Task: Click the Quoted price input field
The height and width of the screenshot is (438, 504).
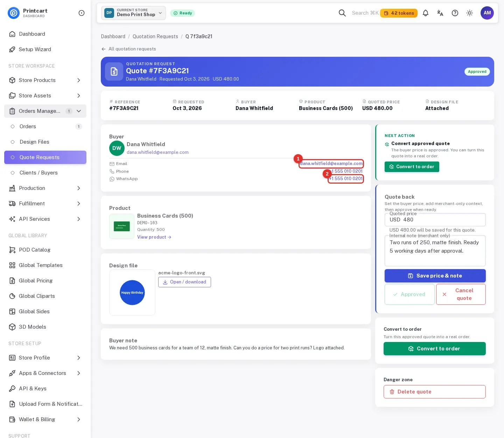Action: click(x=435, y=220)
